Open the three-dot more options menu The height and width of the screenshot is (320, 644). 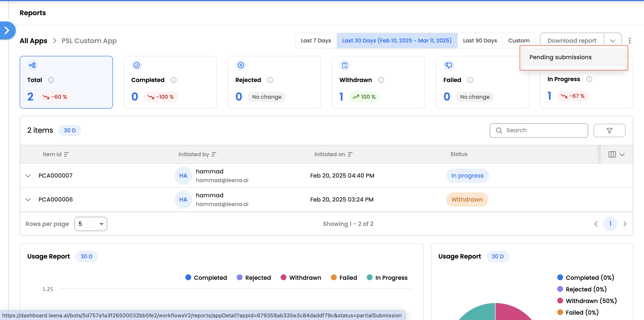(x=629, y=40)
